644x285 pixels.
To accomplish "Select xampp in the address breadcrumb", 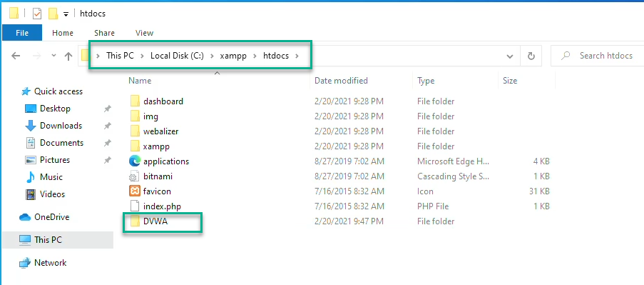I will (x=233, y=56).
